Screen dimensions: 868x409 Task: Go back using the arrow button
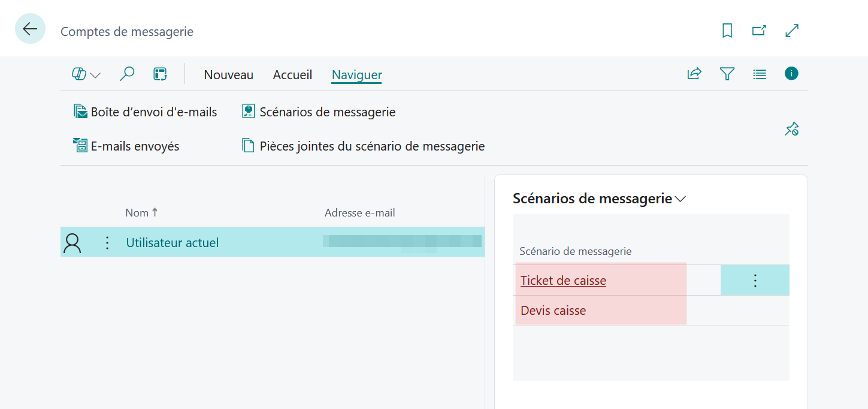point(30,29)
